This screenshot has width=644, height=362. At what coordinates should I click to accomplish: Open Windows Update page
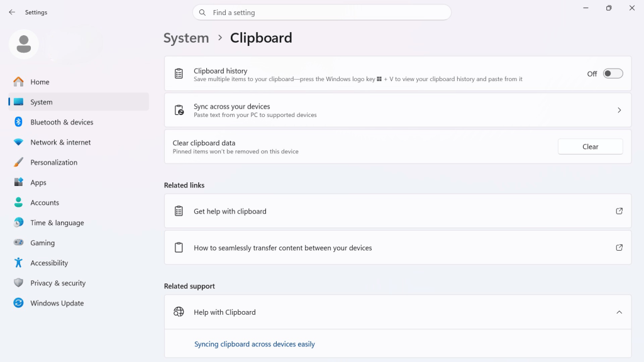point(79,303)
